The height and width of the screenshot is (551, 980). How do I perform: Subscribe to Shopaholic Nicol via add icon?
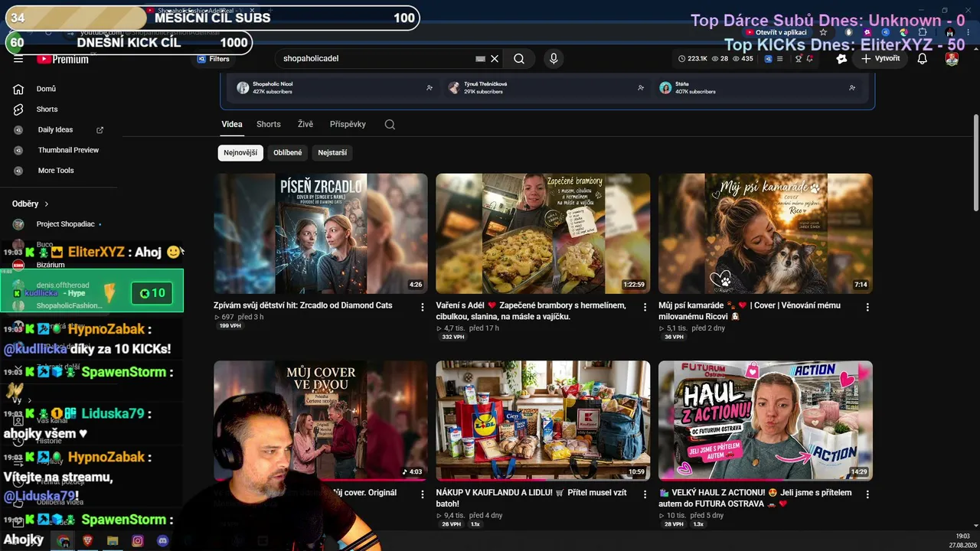point(430,88)
